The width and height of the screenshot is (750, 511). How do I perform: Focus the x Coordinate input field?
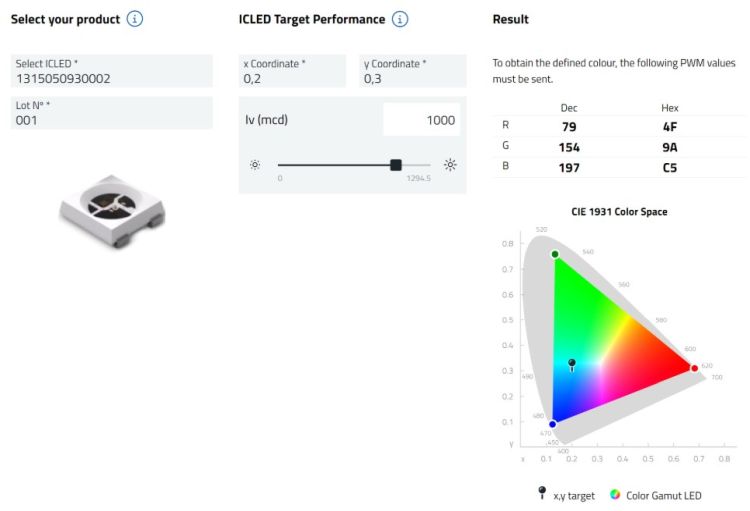tap(292, 71)
